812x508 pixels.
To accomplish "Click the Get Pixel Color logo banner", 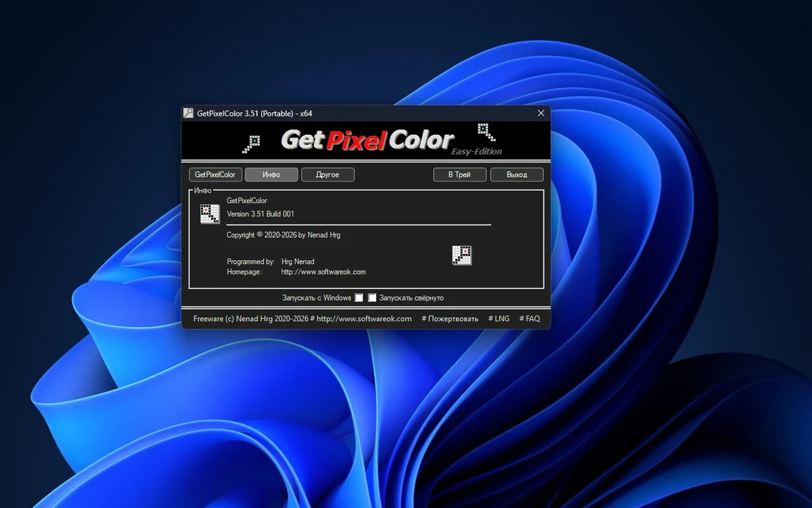I will click(366, 141).
